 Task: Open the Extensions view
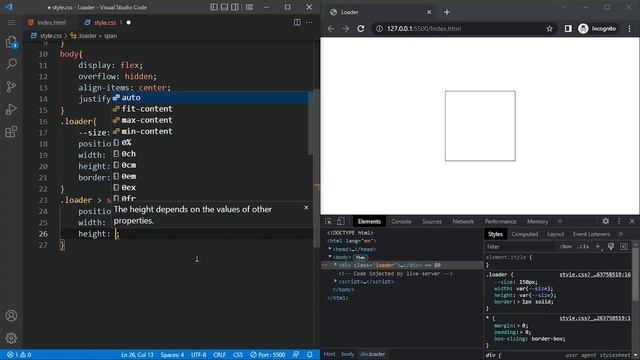point(11,131)
